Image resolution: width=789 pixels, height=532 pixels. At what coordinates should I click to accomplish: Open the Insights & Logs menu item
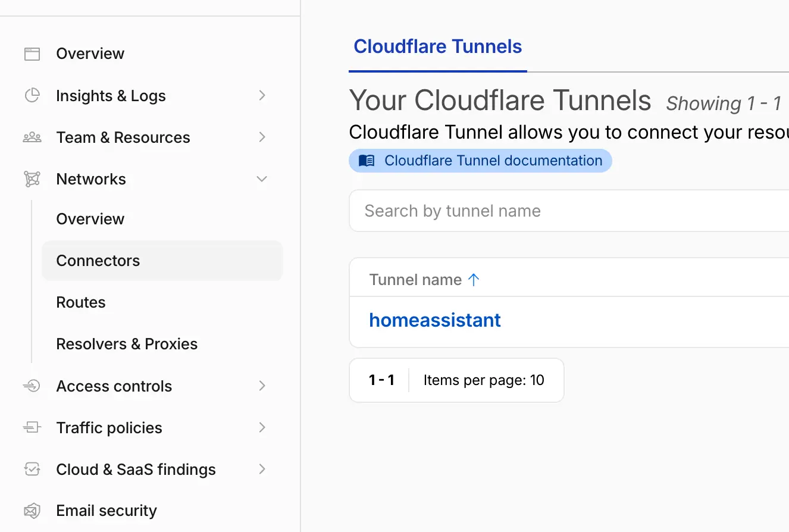(111, 96)
